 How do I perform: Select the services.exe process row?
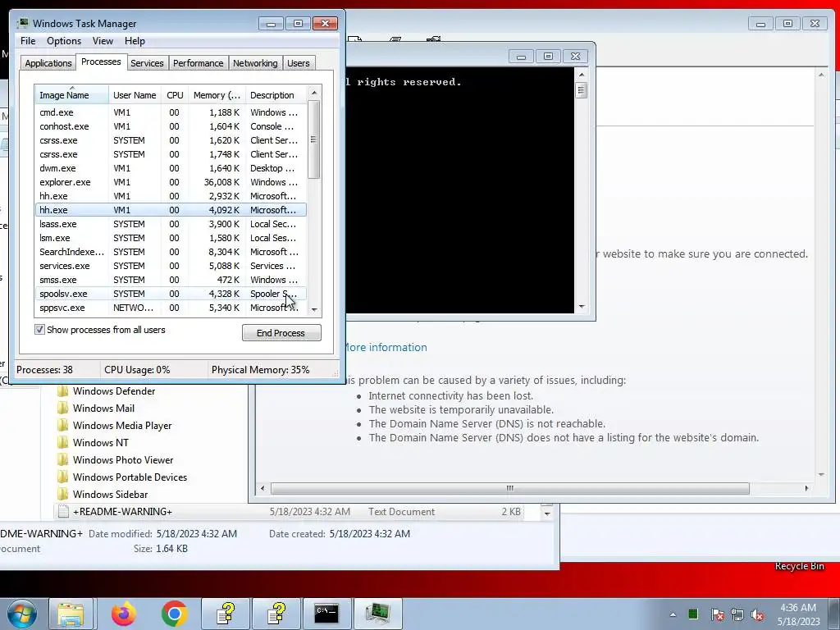coord(171,266)
